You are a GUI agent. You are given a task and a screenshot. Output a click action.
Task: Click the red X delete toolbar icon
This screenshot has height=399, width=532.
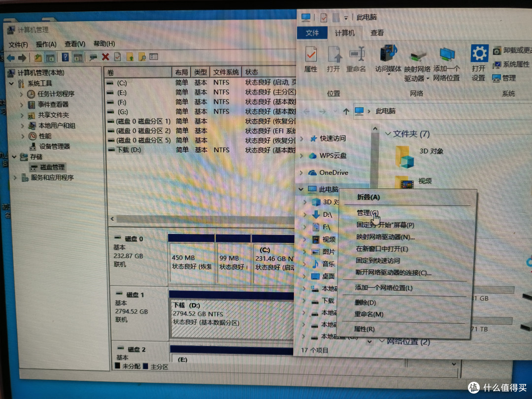pyautogui.click(x=105, y=57)
